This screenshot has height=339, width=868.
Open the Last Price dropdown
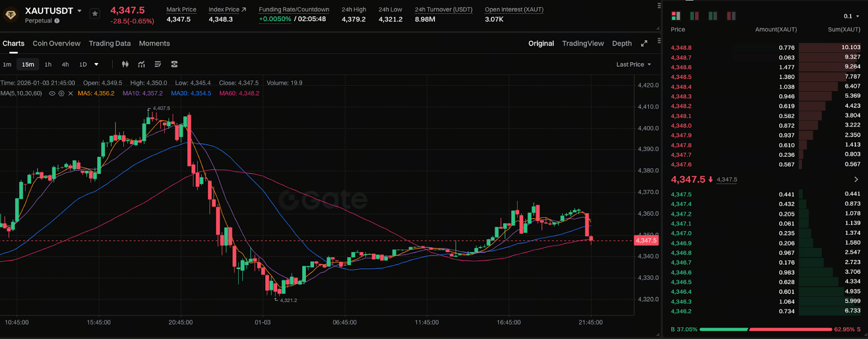point(634,65)
